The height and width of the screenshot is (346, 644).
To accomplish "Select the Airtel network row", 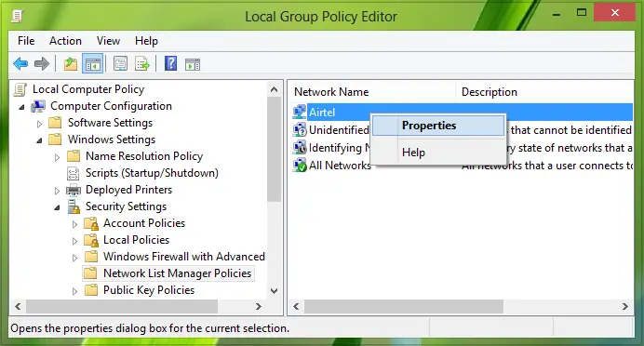I will coord(463,112).
